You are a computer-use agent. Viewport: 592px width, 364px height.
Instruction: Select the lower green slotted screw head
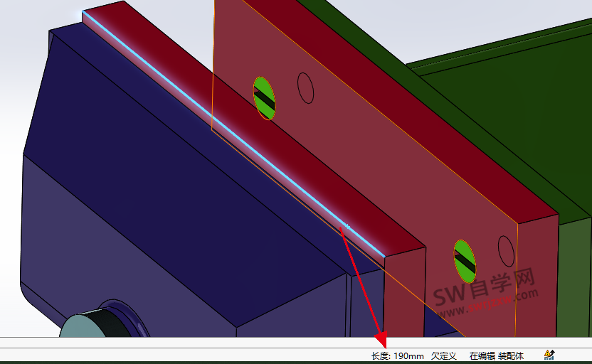point(465,262)
